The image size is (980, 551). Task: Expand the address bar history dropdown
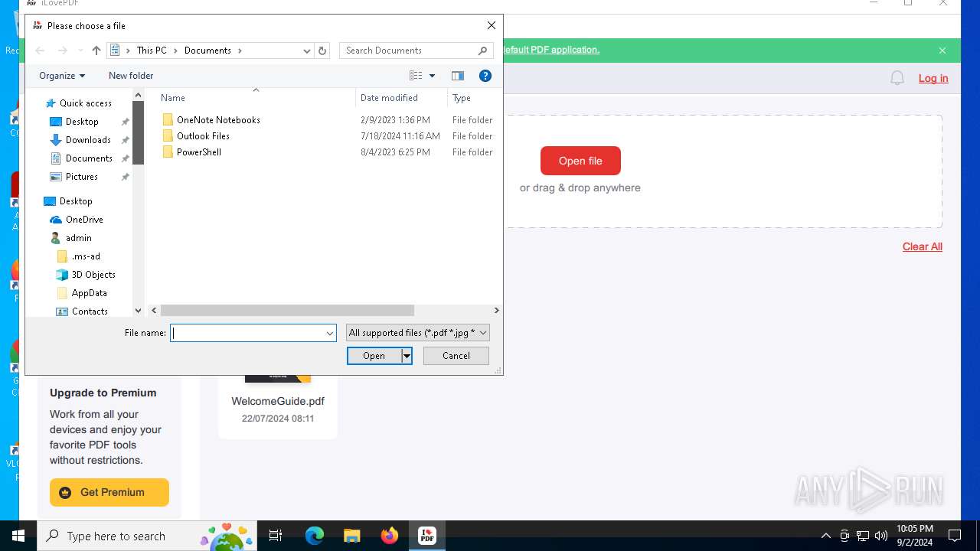pyautogui.click(x=307, y=51)
